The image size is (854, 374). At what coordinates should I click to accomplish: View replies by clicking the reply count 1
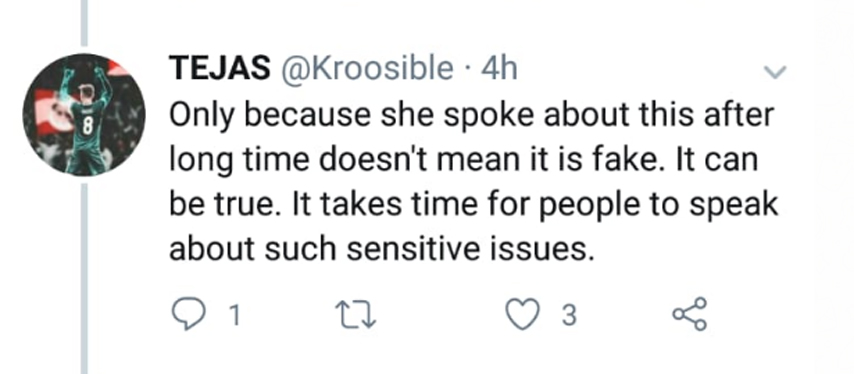[234, 317]
